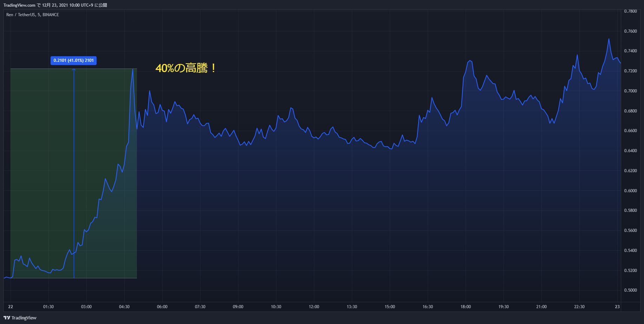644x324 pixels.
Task: Click the 18:00 time axis label
Action: pyautogui.click(x=466, y=307)
